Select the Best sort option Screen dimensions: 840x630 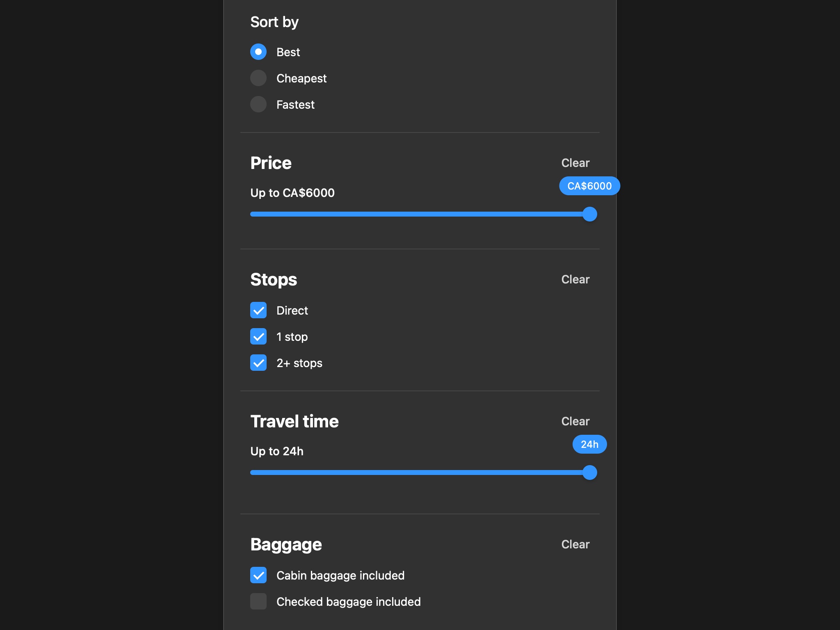[x=258, y=52]
